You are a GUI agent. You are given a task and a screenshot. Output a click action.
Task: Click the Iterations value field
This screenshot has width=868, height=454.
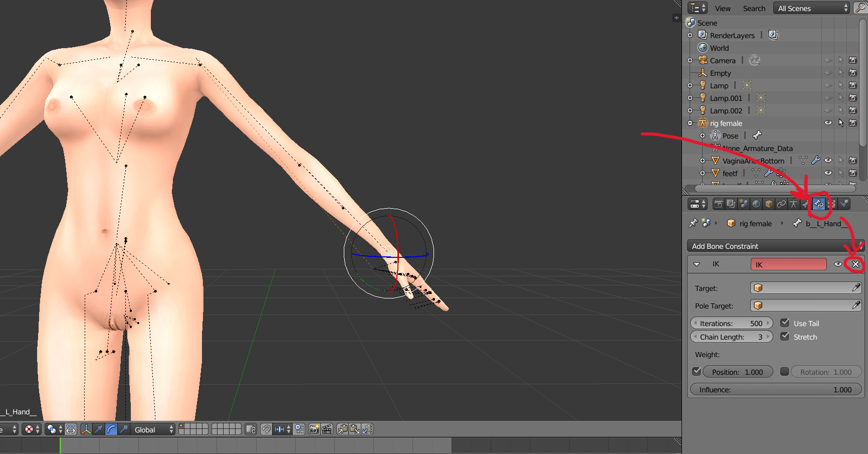732,323
